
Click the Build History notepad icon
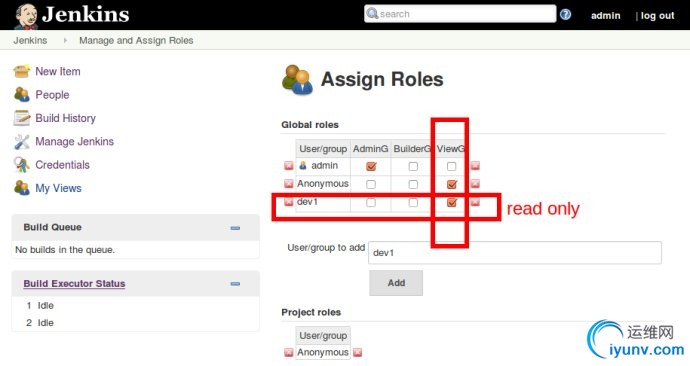[22, 118]
